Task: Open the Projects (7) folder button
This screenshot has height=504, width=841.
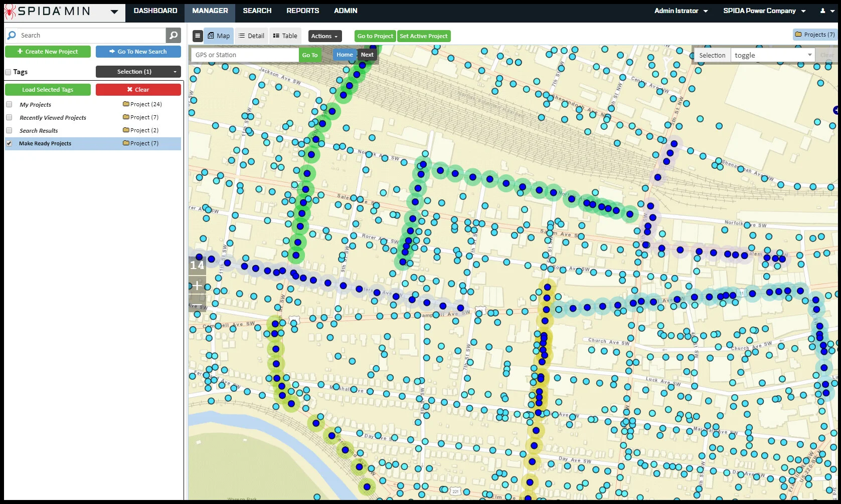Action: point(815,35)
